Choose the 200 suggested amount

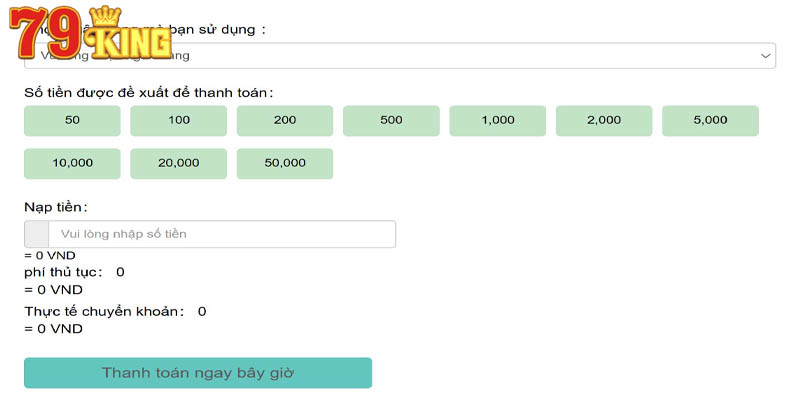(285, 120)
